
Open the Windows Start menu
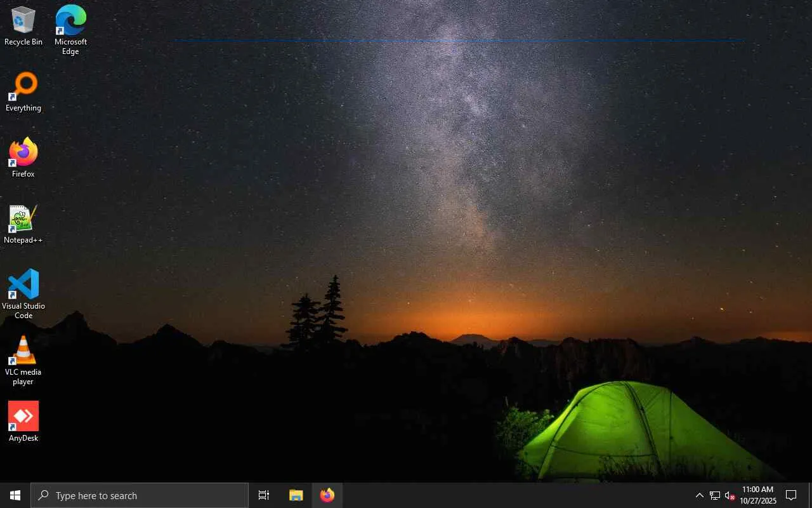click(15, 495)
